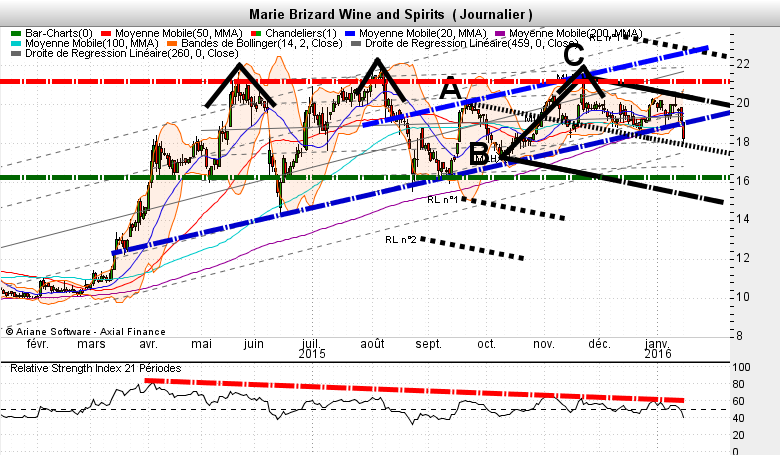
Task: Click the 'avr.' month label on time axis
Action: tap(148, 344)
